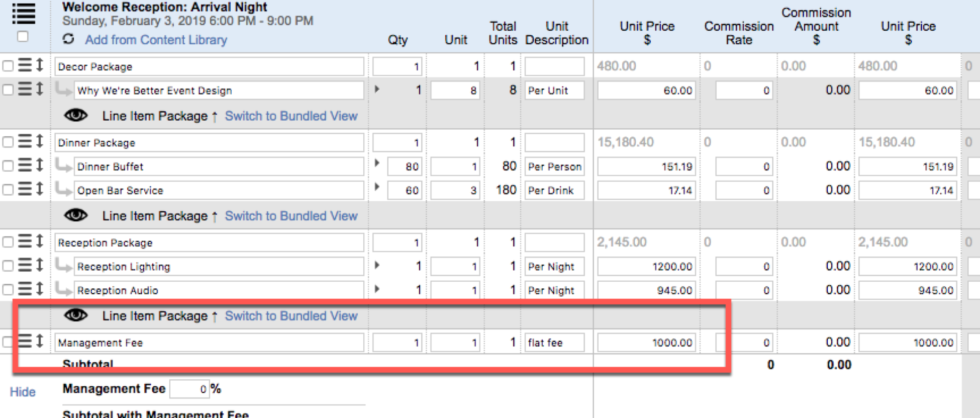Viewport: 980px width, 418px height.
Task: Click the Total Units column header
Action: coord(503,33)
